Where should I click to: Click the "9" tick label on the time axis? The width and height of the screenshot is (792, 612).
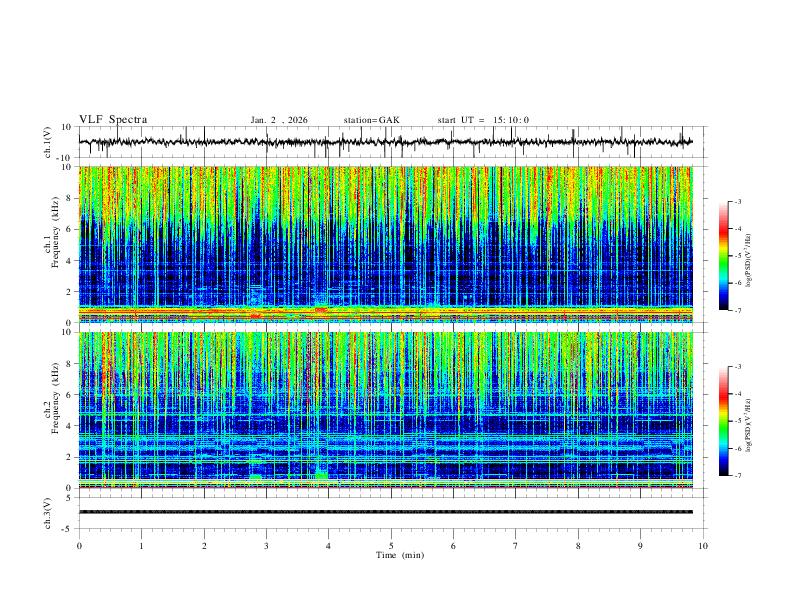640,546
